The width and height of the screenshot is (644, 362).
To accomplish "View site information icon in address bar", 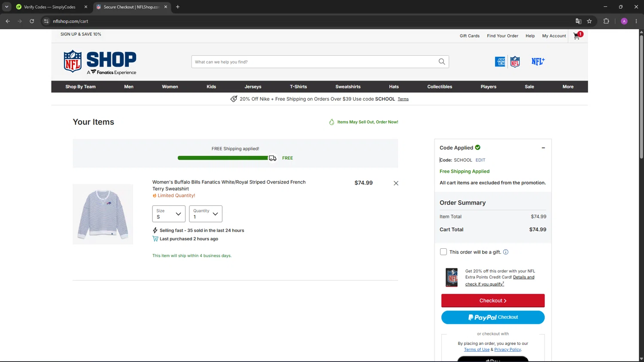I will pos(46,21).
